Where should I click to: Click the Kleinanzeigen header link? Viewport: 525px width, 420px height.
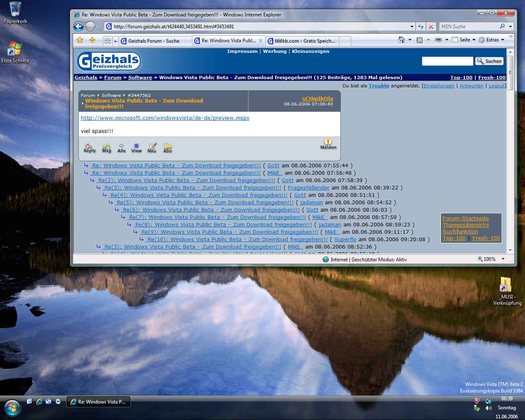[x=310, y=51]
